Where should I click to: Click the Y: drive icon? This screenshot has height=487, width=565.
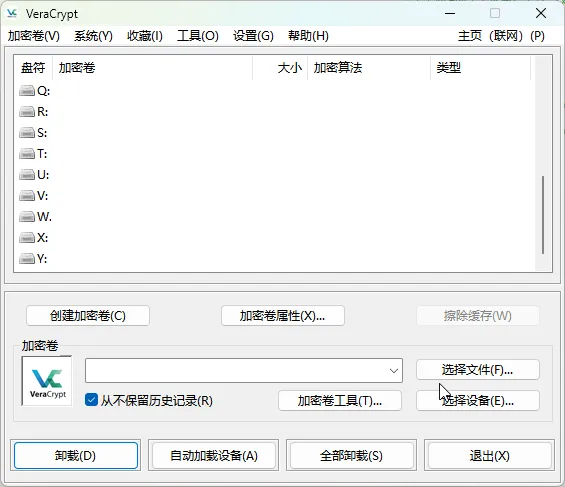(x=27, y=258)
